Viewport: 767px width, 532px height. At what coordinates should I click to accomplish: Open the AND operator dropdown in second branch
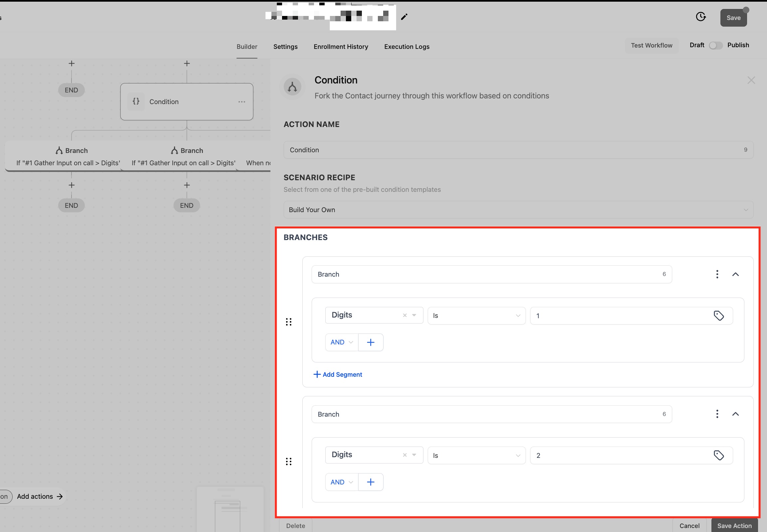[342, 482]
